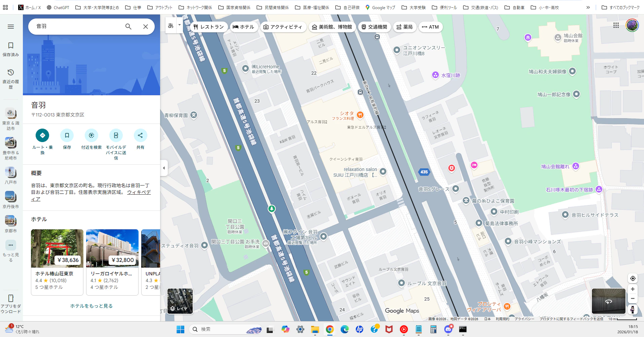Zoom in the map with plus

[633, 289]
